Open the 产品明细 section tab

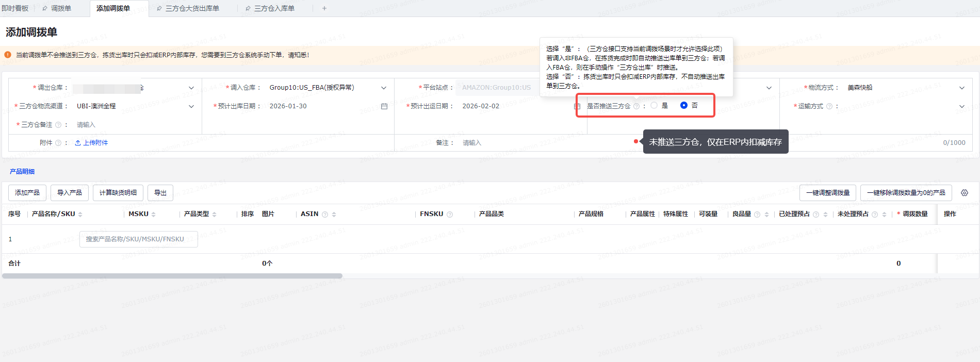click(x=22, y=172)
